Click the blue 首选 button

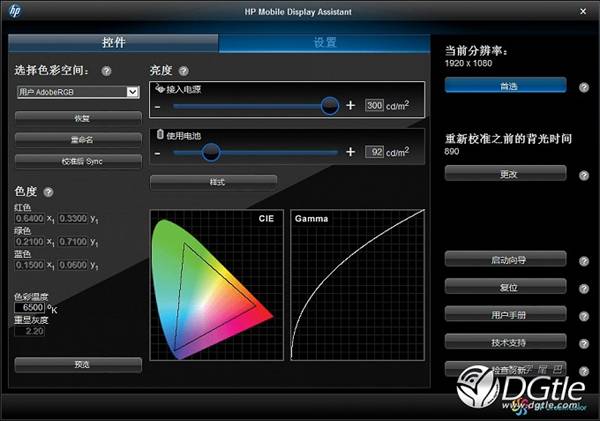tap(505, 86)
